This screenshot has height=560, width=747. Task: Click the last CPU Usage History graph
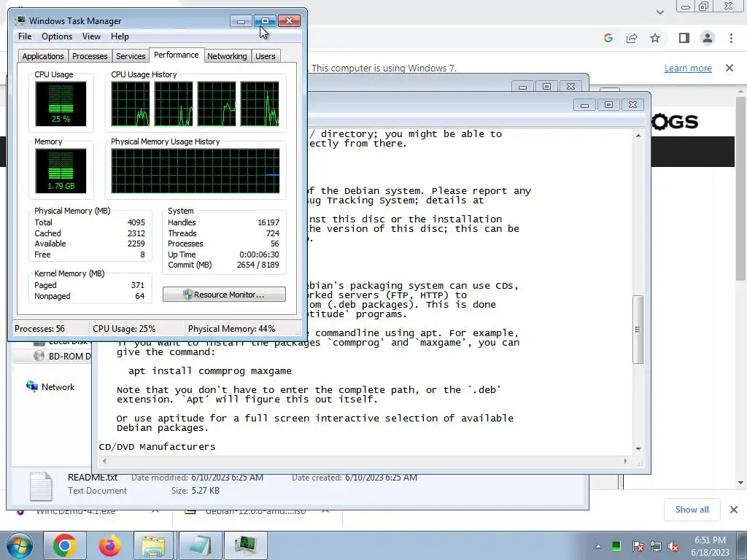pyautogui.click(x=260, y=104)
